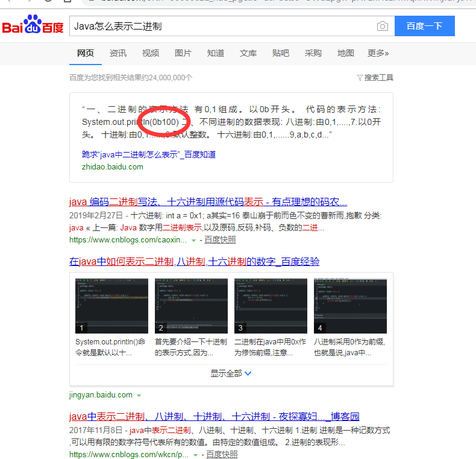Viewport: 476px width, 459px height.
Task: Open the 采购 tab
Action: point(313,53)
